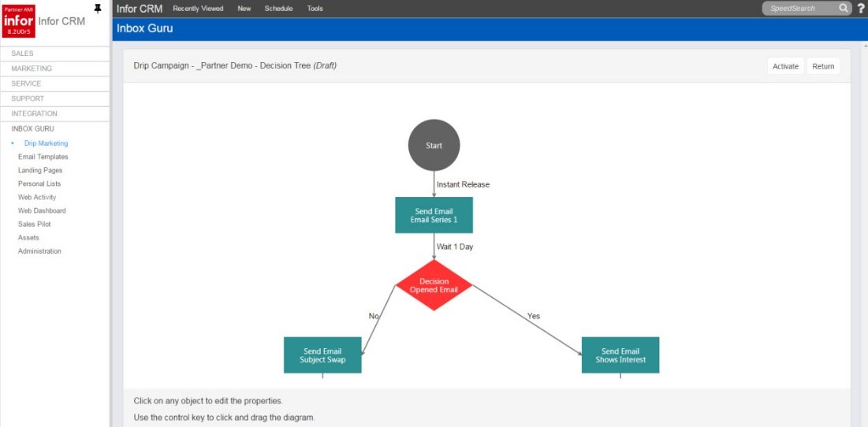Click the Infor red logo
868x427 pixels.
point(18,21)
